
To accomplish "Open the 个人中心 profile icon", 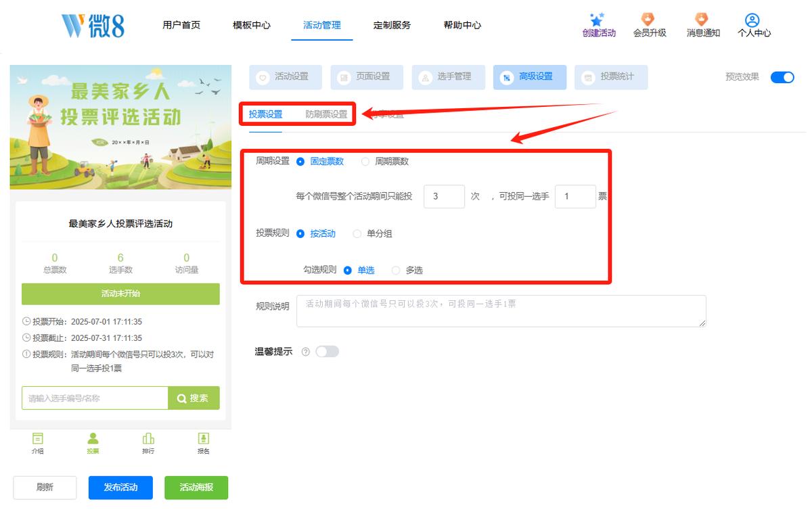I will point(752,20).
